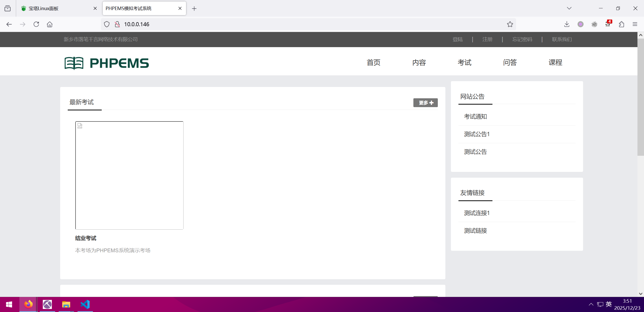This screenshot has height=312, width=644.
Task: Click the page scrollbar up arrow
Action: [641, 35]
